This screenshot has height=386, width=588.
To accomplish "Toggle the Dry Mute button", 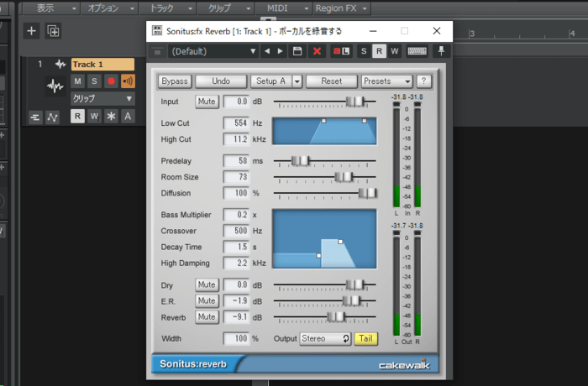I will click(207, 284).
